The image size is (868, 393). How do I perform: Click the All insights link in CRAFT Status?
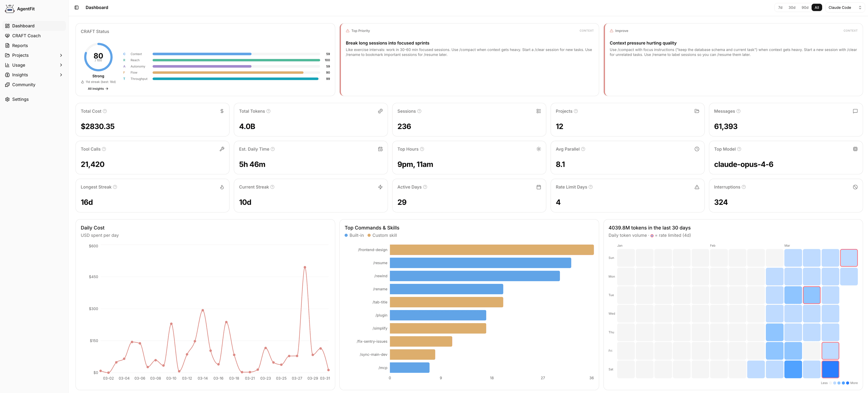(x=98, y=89)
